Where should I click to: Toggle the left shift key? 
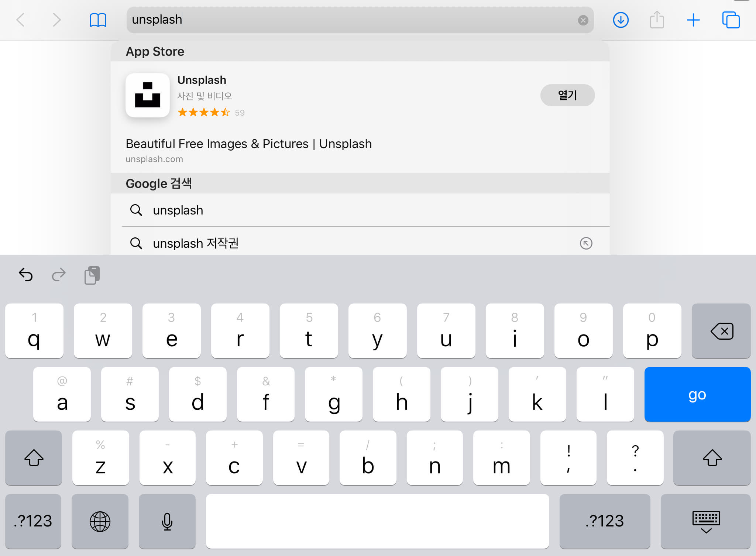tap(34, 458)
